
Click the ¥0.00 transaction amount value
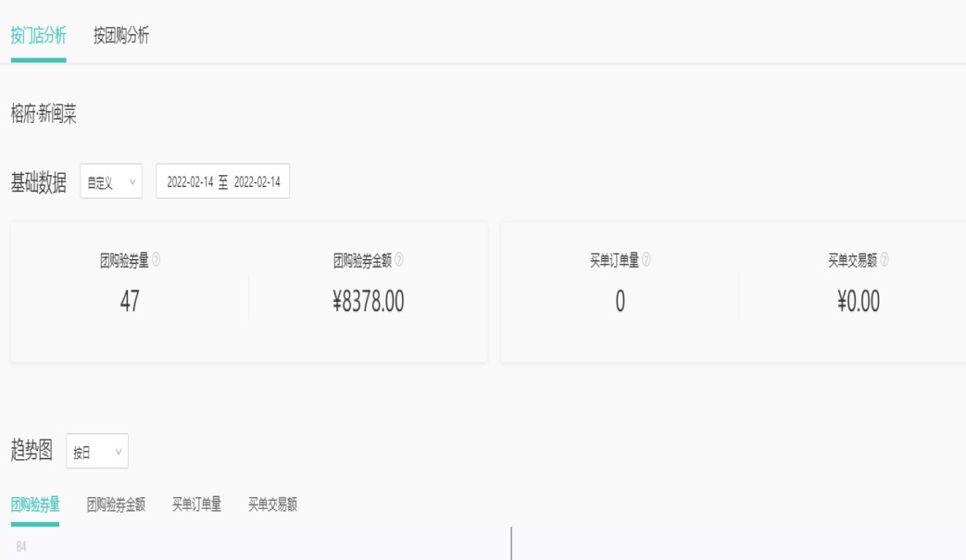(859, 302)
